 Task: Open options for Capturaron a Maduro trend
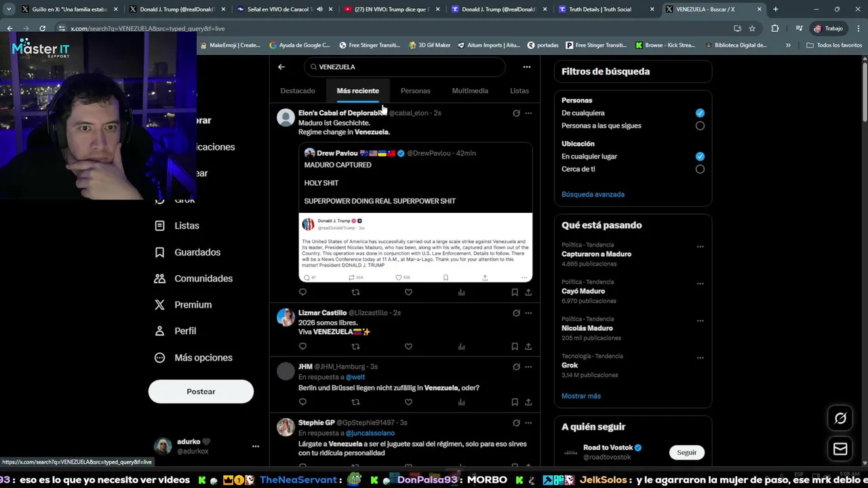(700, 247)
